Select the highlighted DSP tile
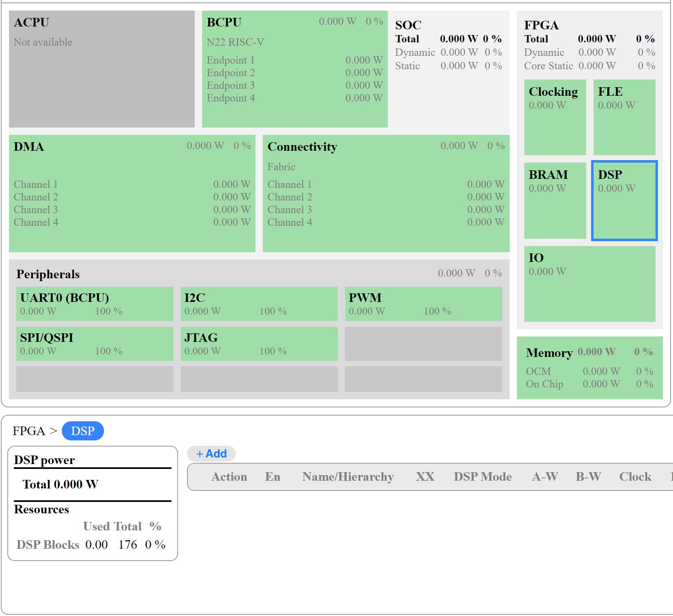The height and width of the screenshot is (616, 673). [624, 200]
